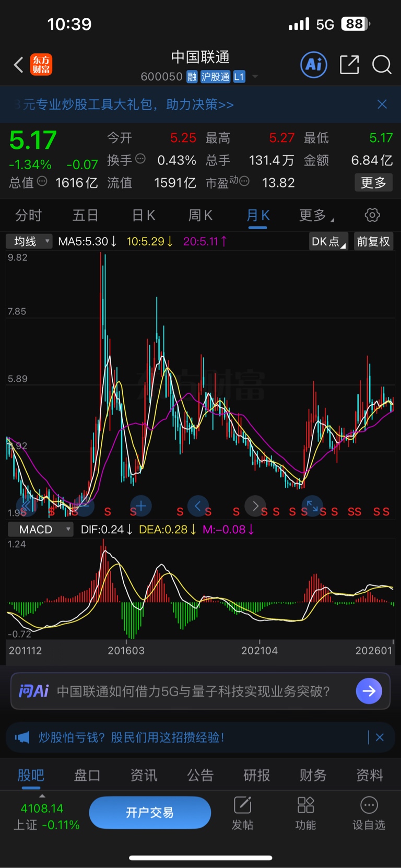Tap the 换手 info icon
This screenshot has width=401, height=868.
point(140,159)
